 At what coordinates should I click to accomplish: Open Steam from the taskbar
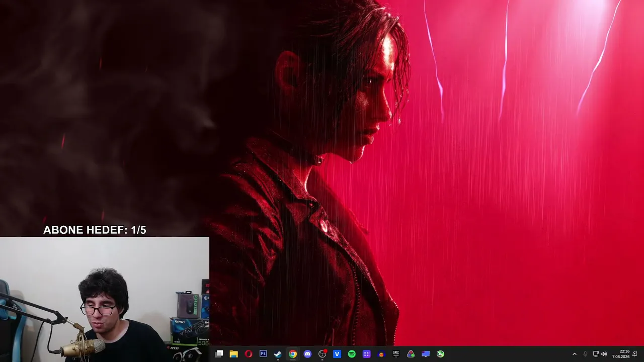tap(278, 354)
